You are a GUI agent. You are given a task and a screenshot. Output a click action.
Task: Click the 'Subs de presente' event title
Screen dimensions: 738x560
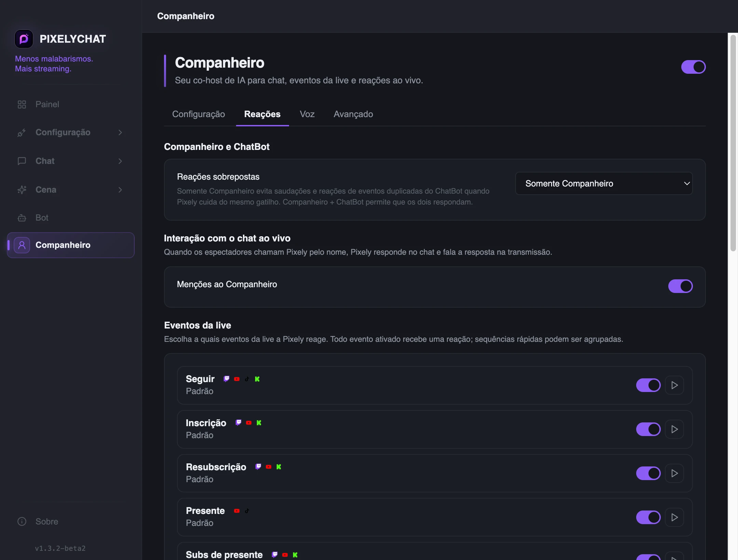point(224,555)
